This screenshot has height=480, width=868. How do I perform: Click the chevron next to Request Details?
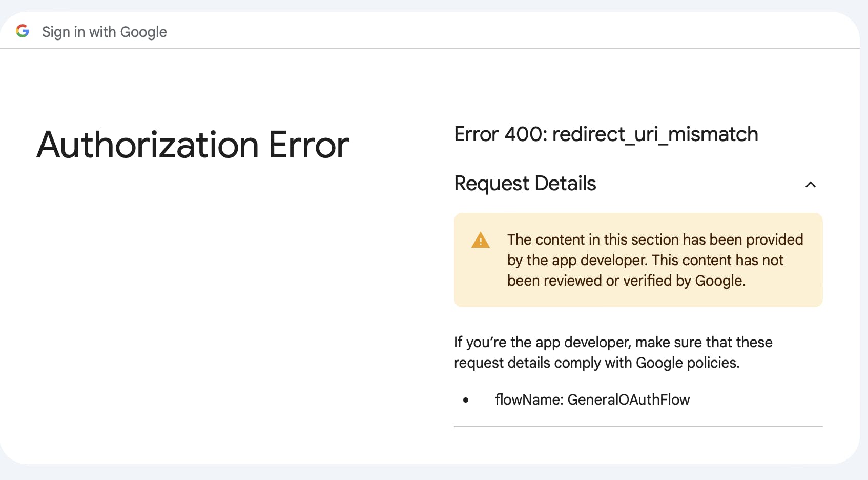(x=810, y=184)
